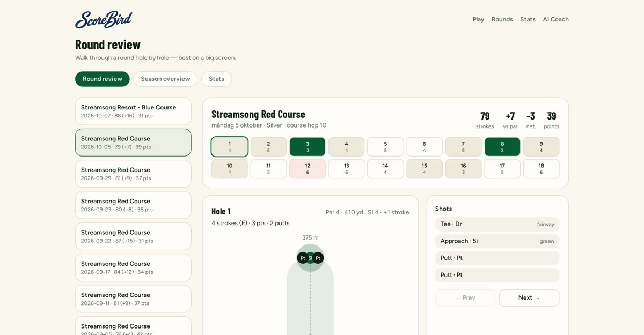Select hole 5 in the scorecard
Image resolution: width=644 pixels, height=335 pixels.
pos(385,147)
